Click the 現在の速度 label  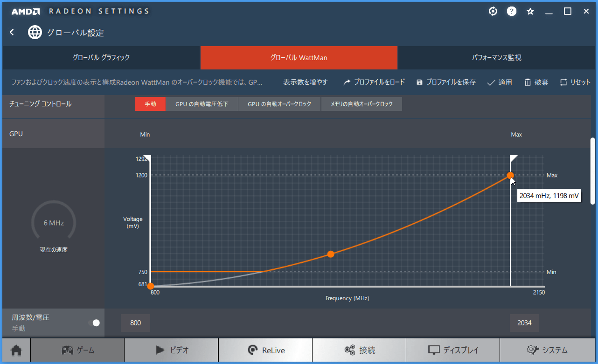pyautogui.click(x=54, y=250)
